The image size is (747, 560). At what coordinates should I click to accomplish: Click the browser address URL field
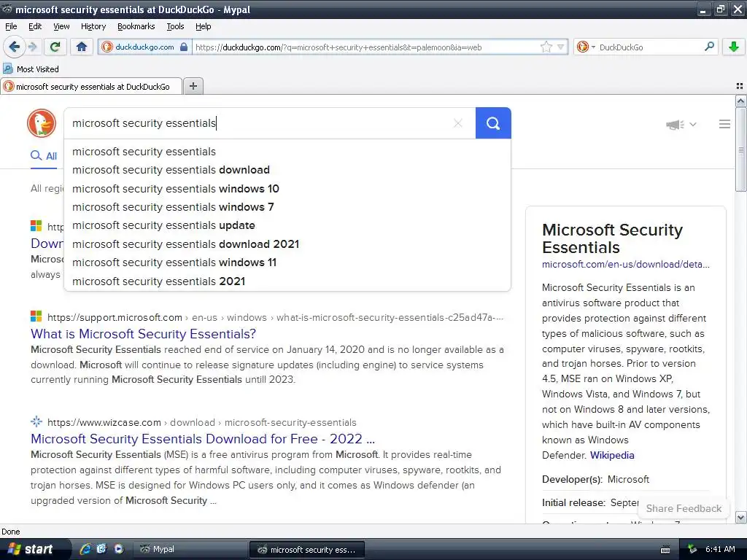[x=365, y=47]
